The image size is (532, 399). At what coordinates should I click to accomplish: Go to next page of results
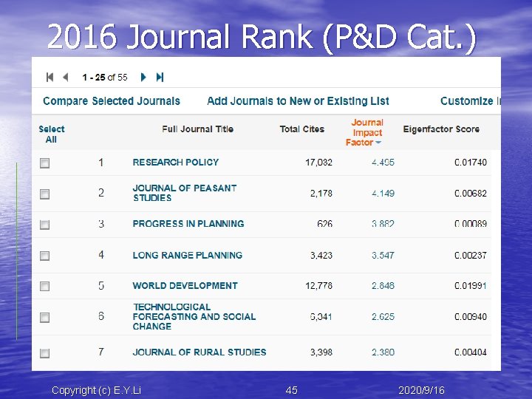(143, 78)
